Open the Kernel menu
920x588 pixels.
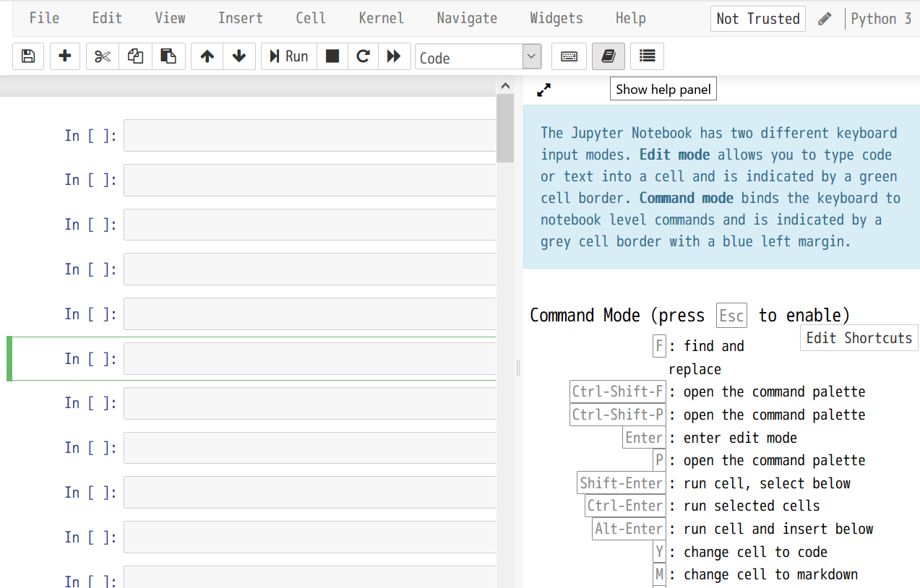tap(381, 18)
